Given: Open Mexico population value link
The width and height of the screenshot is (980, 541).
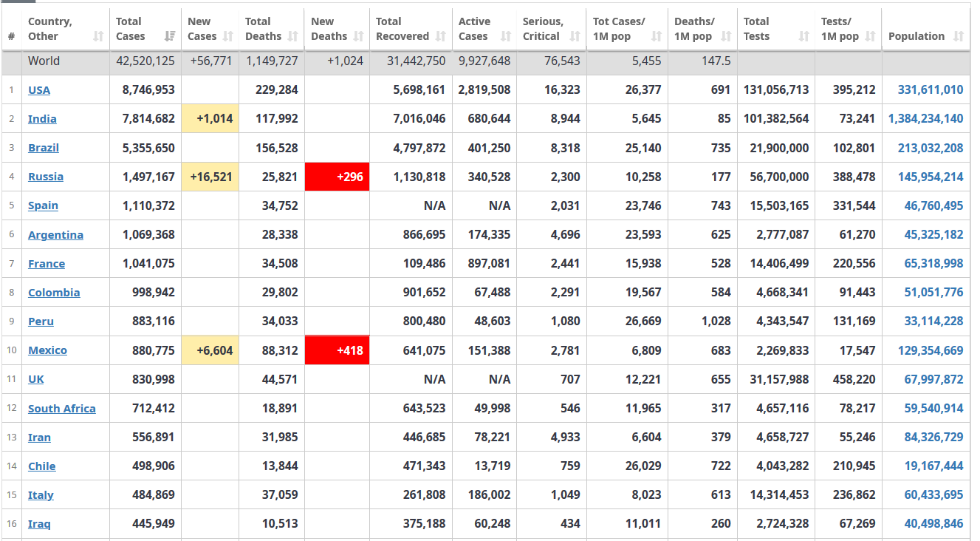Looking at the screenshot, I should [x=930, y=350].
